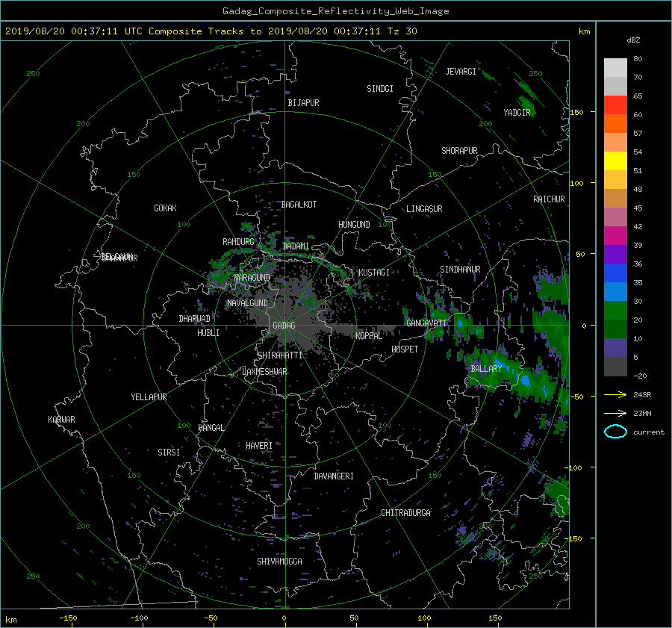
Task: Select the HOSPET city label
Action: (x=405, y=349)
